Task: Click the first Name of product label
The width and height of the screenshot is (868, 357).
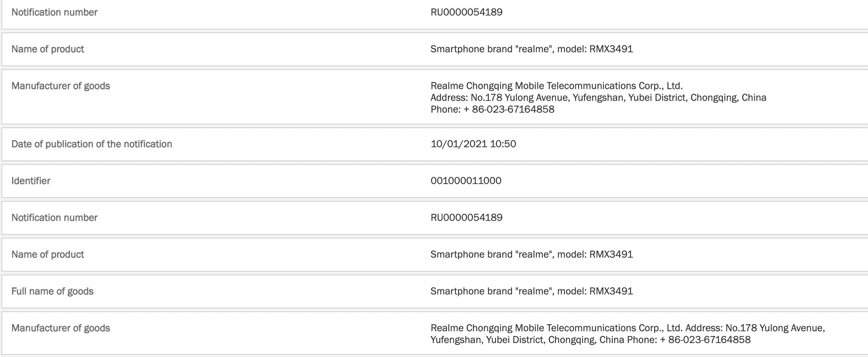Action: pos(48,49)
